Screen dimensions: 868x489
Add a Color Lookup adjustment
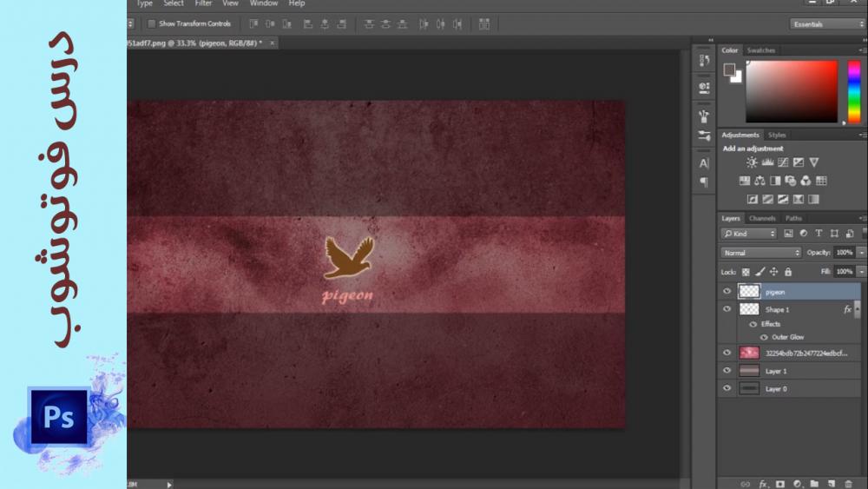click(x=821, y=181)
